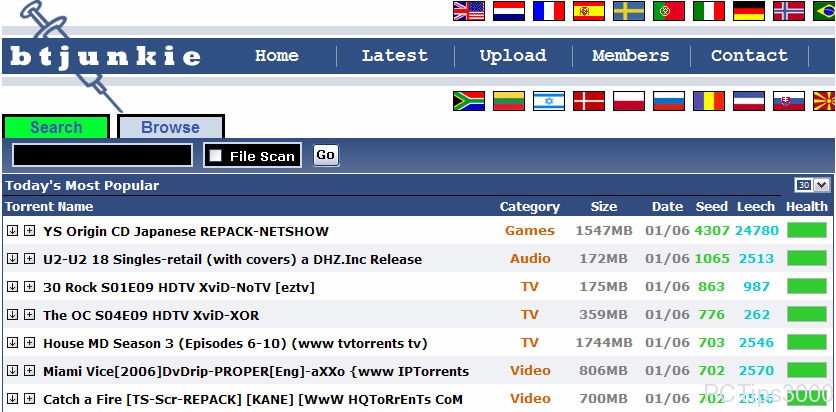Select the Russian flag language
The image size is (836, 412).
pos(669,101)
